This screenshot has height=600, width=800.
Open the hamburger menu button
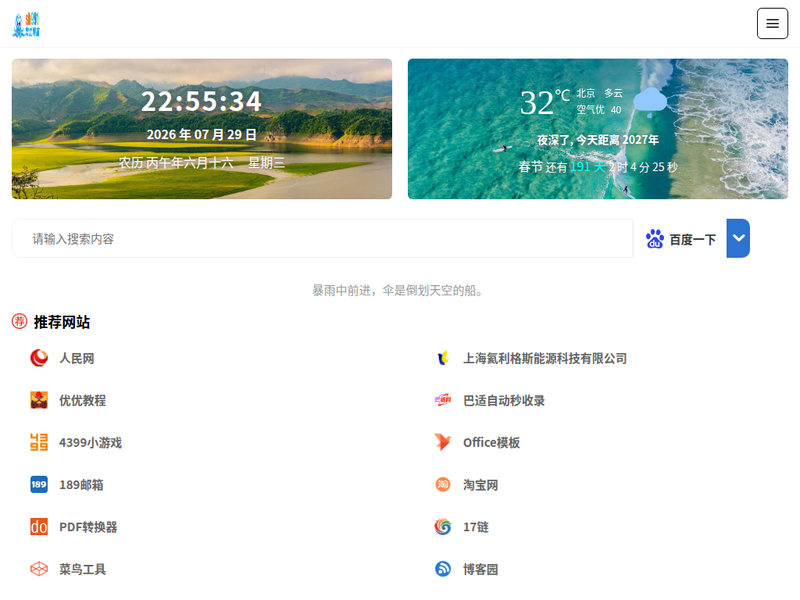point(772,23)
